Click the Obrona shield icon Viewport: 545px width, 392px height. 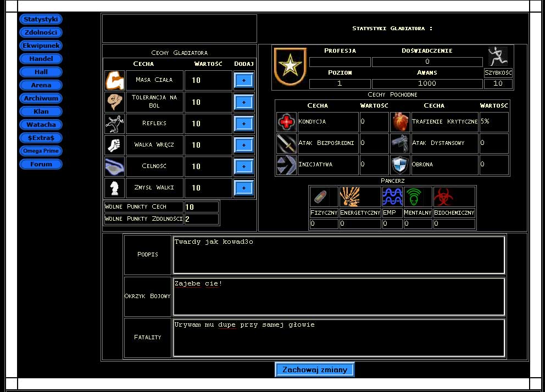400,165
